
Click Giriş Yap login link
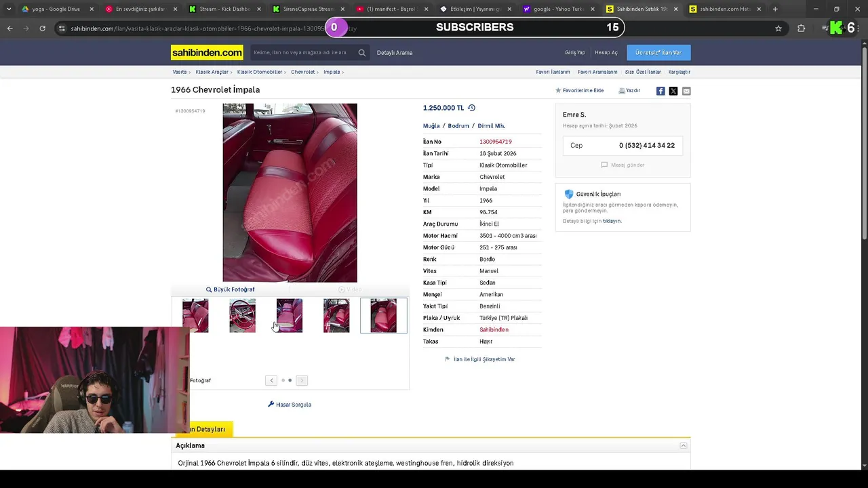(575, 53)
